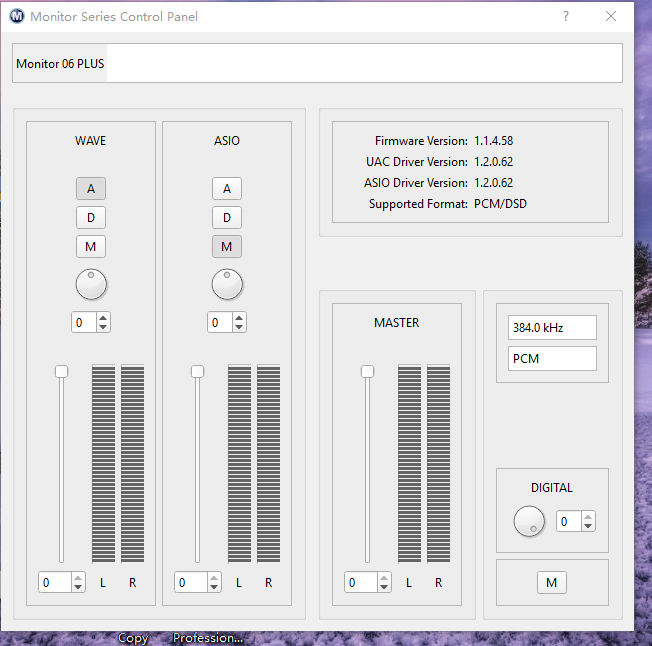652x646 pixels.
Task: Toggle the ASIO channel A button
Action: pyautogui.click(x=227, y=188)
